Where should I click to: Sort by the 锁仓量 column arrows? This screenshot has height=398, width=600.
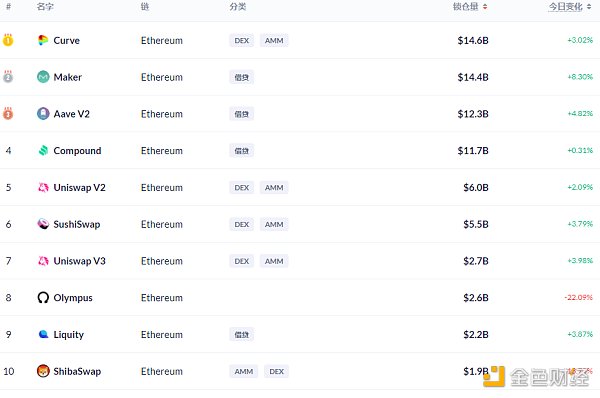485,7
